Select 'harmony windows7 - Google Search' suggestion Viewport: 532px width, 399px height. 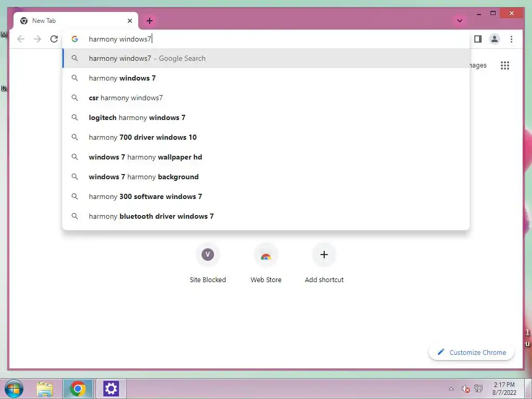click(x=266, y=58)
